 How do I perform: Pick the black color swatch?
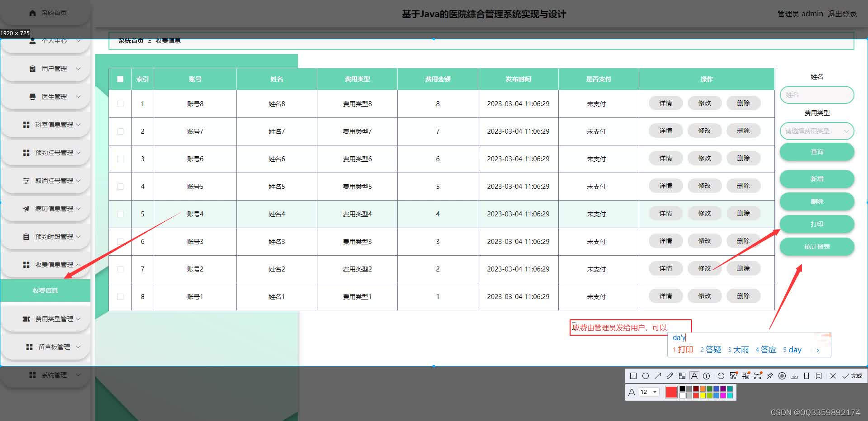coord(682,388)
